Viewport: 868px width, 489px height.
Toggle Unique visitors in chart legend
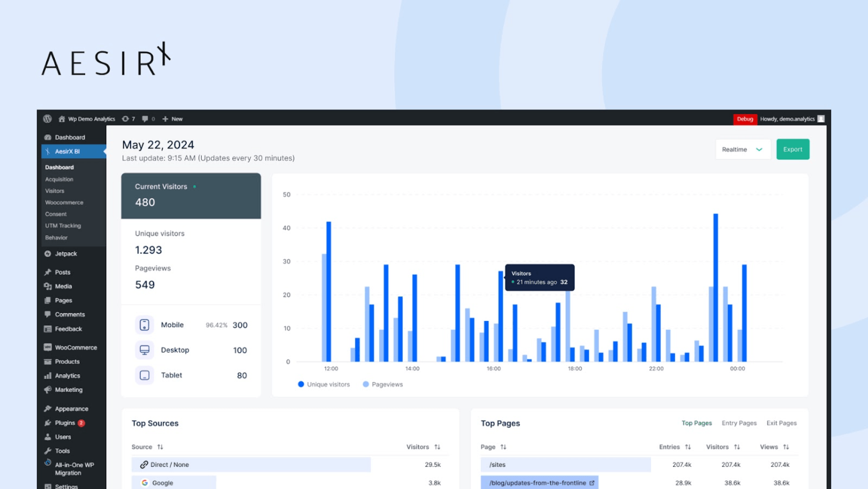(323, 384)
